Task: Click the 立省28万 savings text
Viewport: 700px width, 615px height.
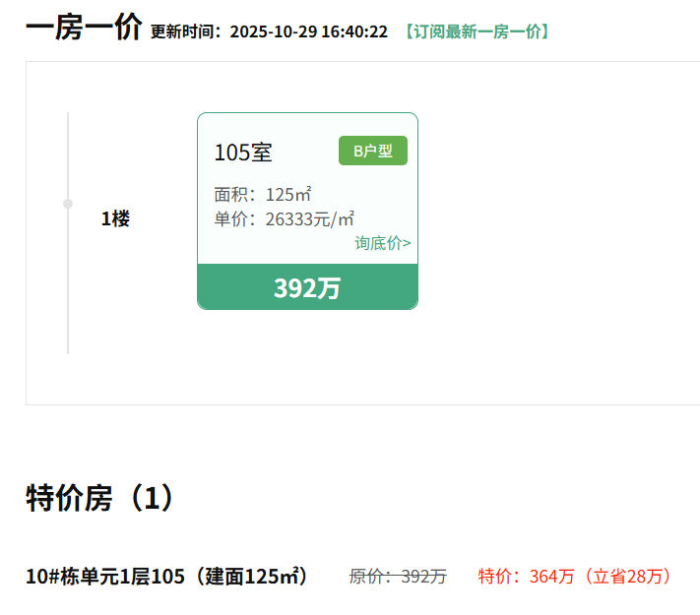Action: pyautogui.click(x=630, y=577)
